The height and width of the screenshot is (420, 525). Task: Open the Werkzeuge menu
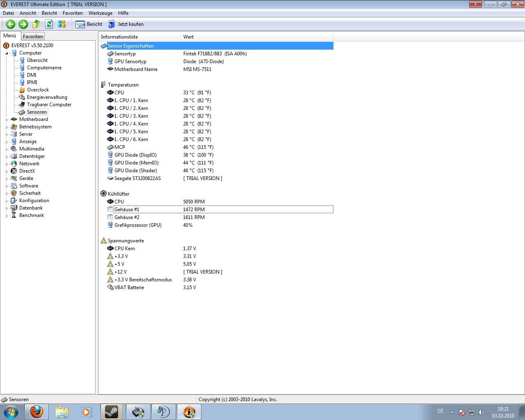pyautogui.click(x=100, y=13)
